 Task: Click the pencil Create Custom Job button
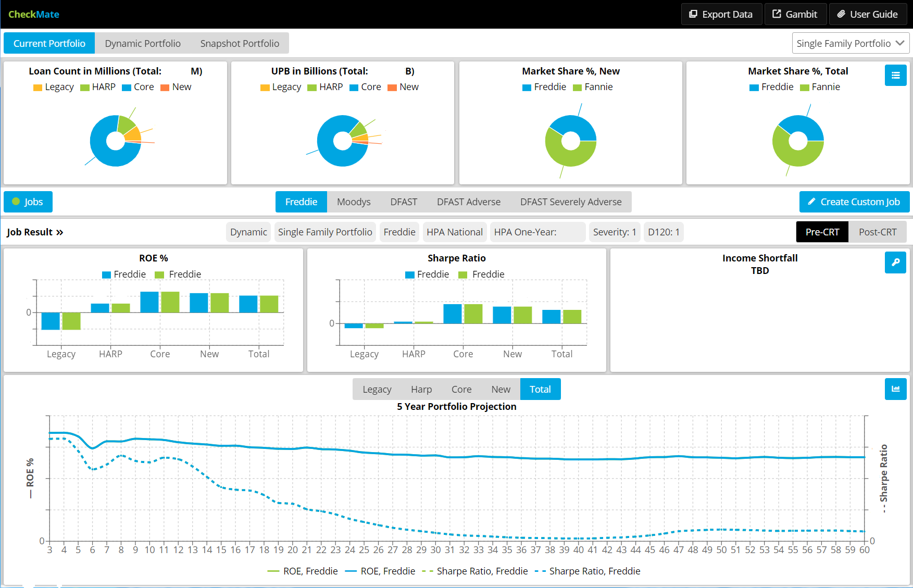(x=854, y=202)
